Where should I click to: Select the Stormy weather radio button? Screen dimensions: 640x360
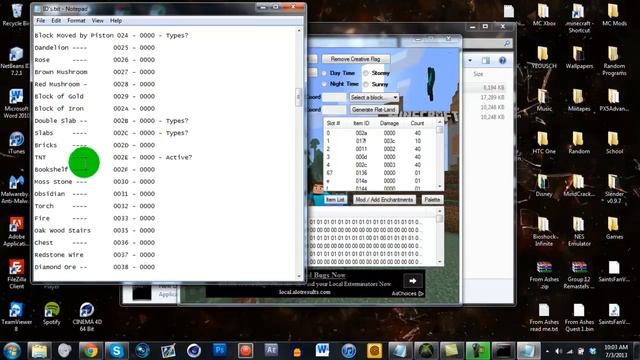click(x=366, y=73)
